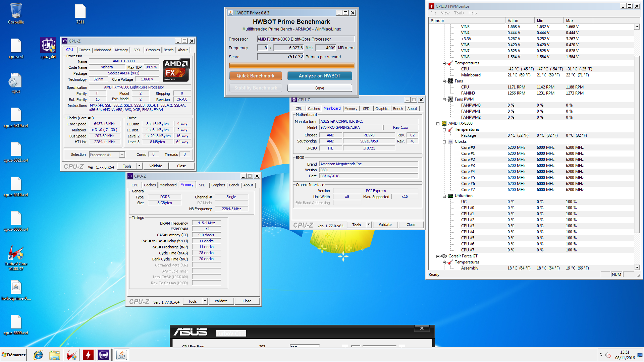
Task: Click the Utilization graph icon in HWMonitor
Action: (450, 196)
